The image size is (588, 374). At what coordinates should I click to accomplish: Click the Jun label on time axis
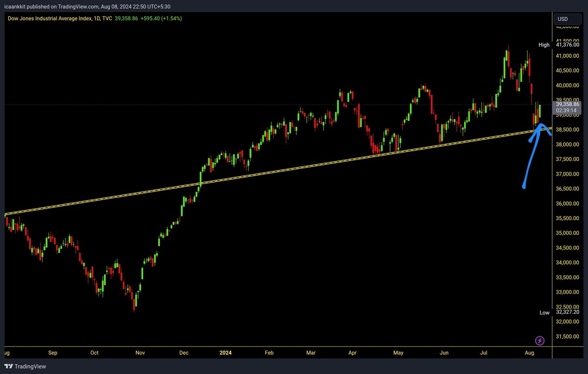point(444,352)
